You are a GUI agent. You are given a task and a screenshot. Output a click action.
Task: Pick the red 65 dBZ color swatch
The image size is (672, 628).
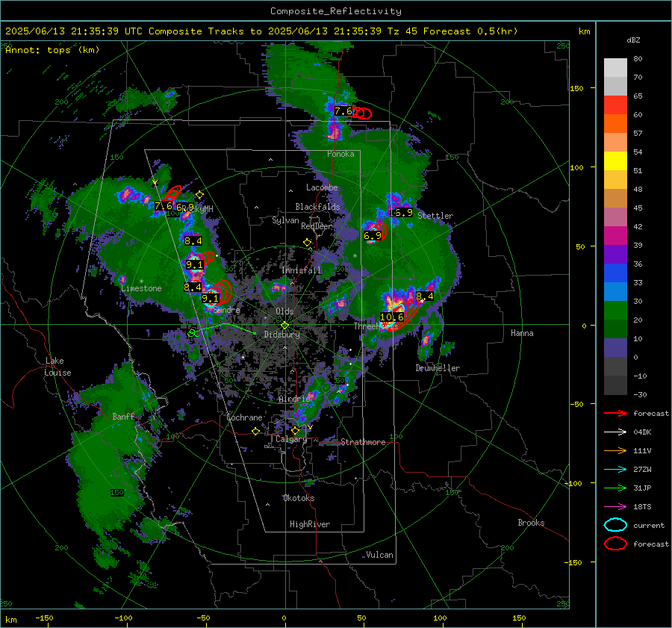pyautogui.click(x=615, y=105)
